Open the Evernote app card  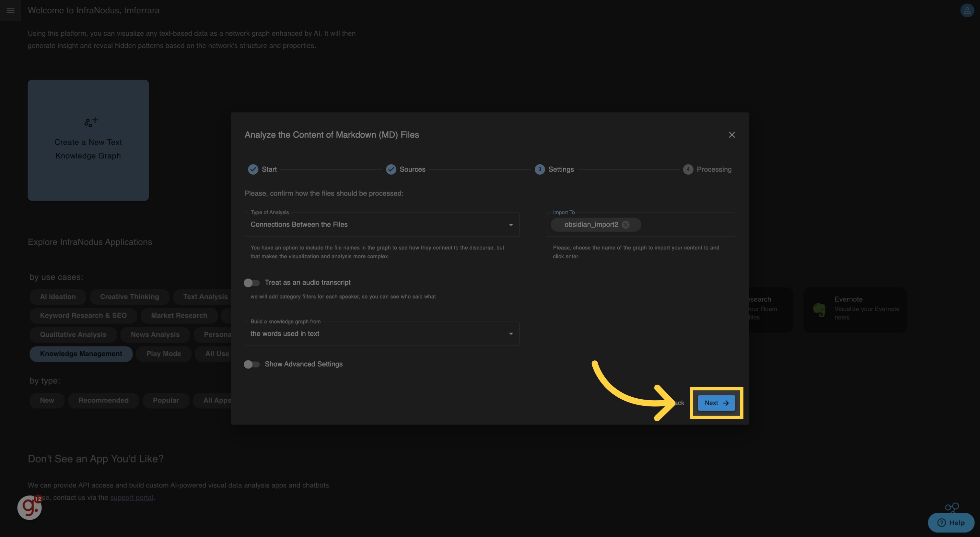point(855,309)
